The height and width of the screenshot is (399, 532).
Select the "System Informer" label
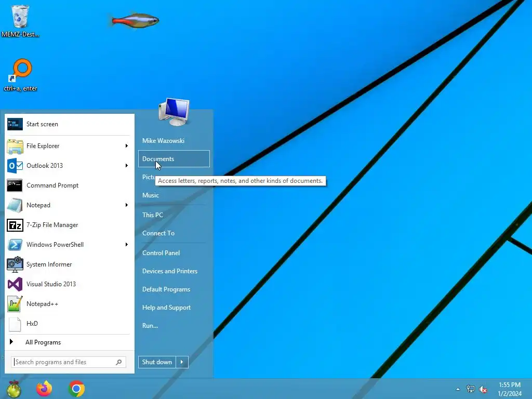coord(49,264)
